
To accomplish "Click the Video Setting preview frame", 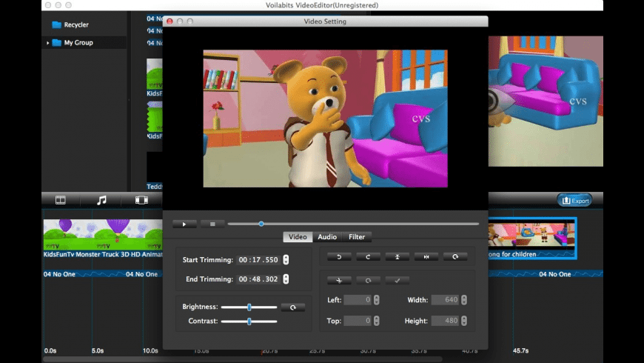I will click(325, 119).
